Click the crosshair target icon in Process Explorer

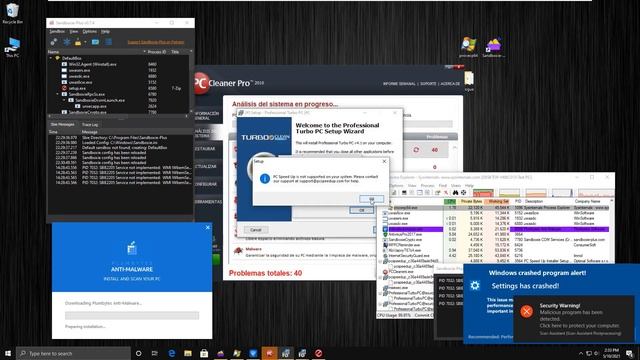pos(464,193)
